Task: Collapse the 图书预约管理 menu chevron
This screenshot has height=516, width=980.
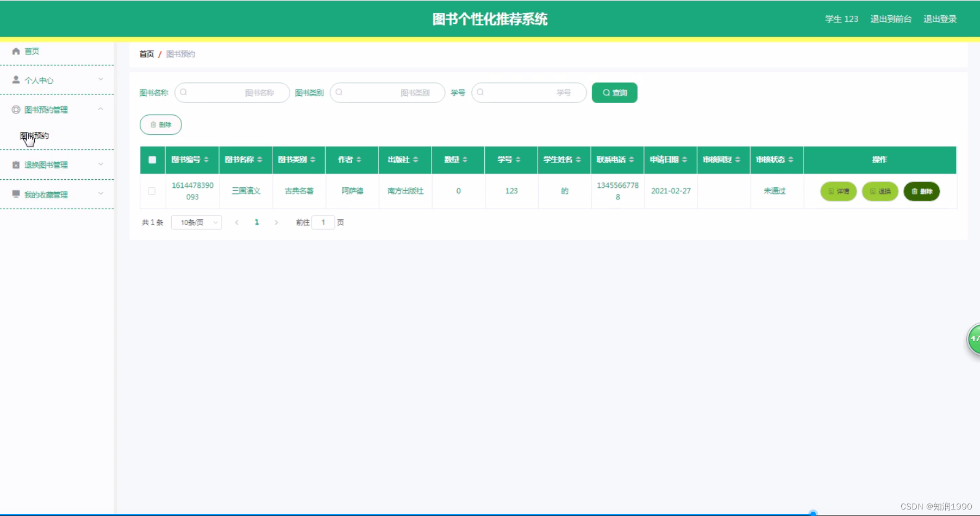Action: [101, 109]
